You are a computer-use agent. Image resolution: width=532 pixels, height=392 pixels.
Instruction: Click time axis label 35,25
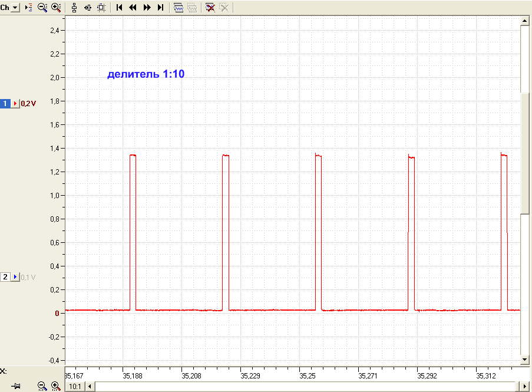coord(308,376)
